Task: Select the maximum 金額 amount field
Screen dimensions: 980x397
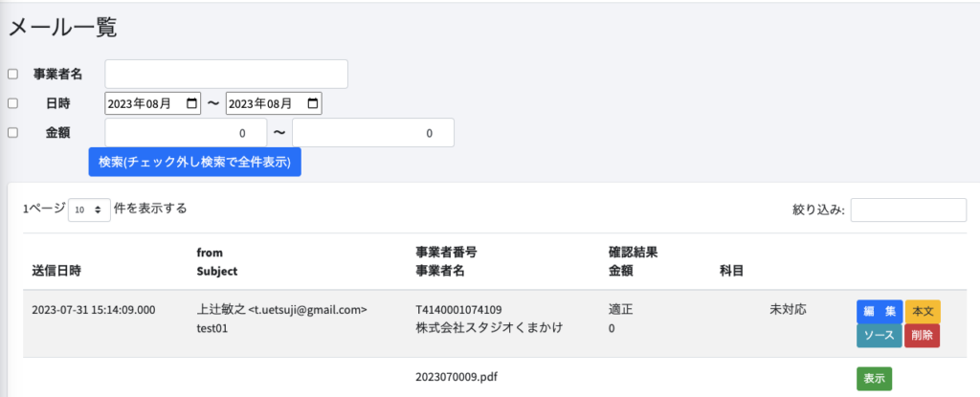Action: click(x=372, y=133)
